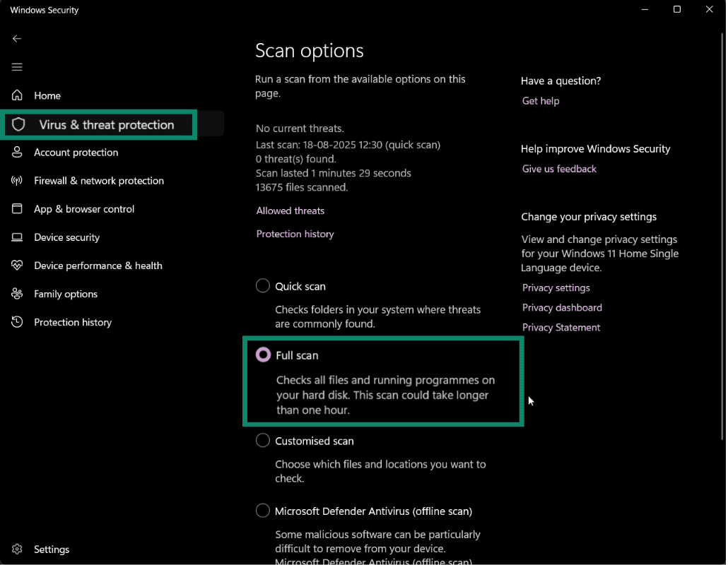Open Firewall & network protection settings
Image resolution: width=728 pixels, height=565 pixels.
98,181
